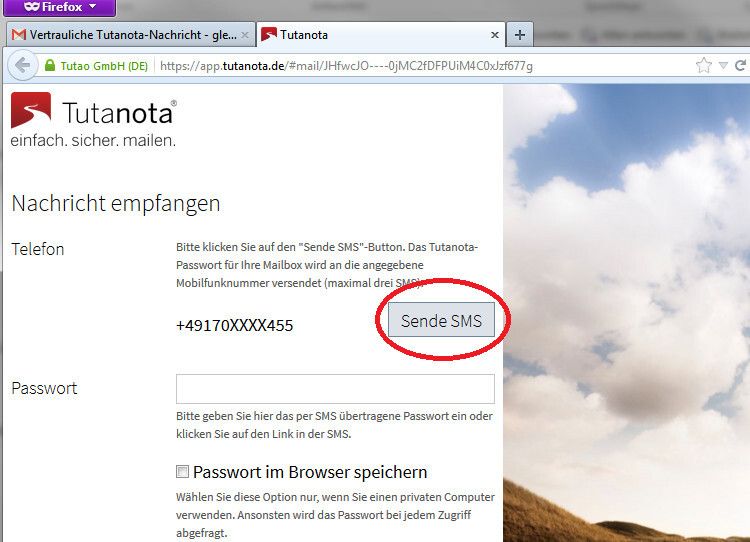Close the Tutanota tab
750x542 pixels.
[495, 35]
